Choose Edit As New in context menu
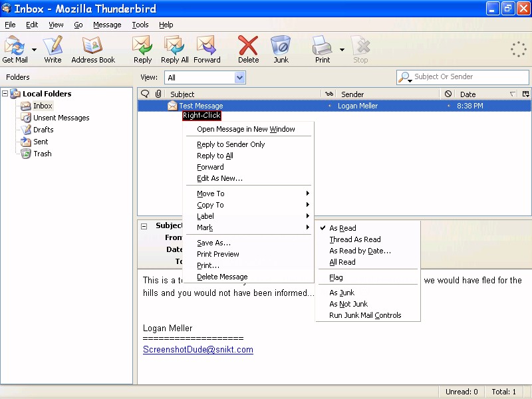Screen dimensions: 532x399 [249, 178]
